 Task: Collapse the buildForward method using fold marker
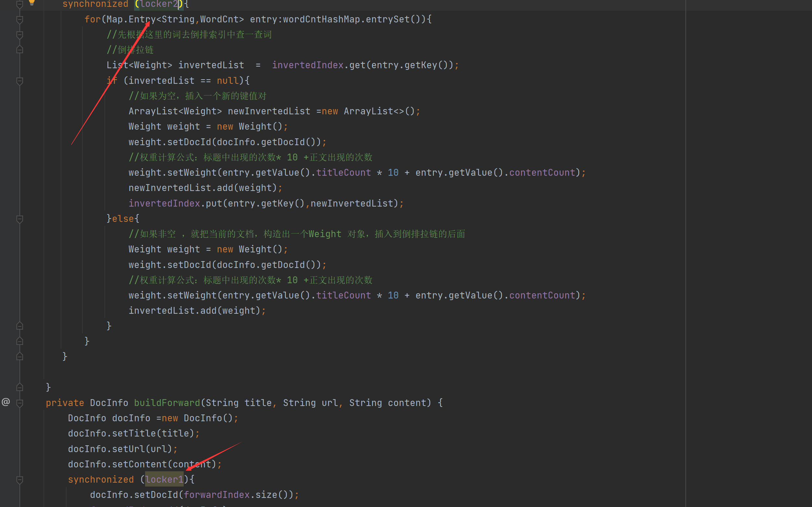[x=20, y=403]
